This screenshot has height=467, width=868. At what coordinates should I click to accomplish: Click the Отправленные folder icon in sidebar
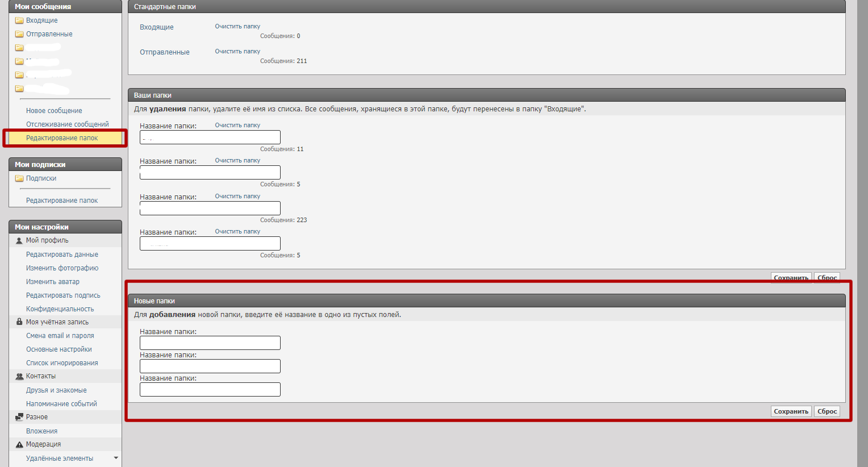tap(19, 34)
